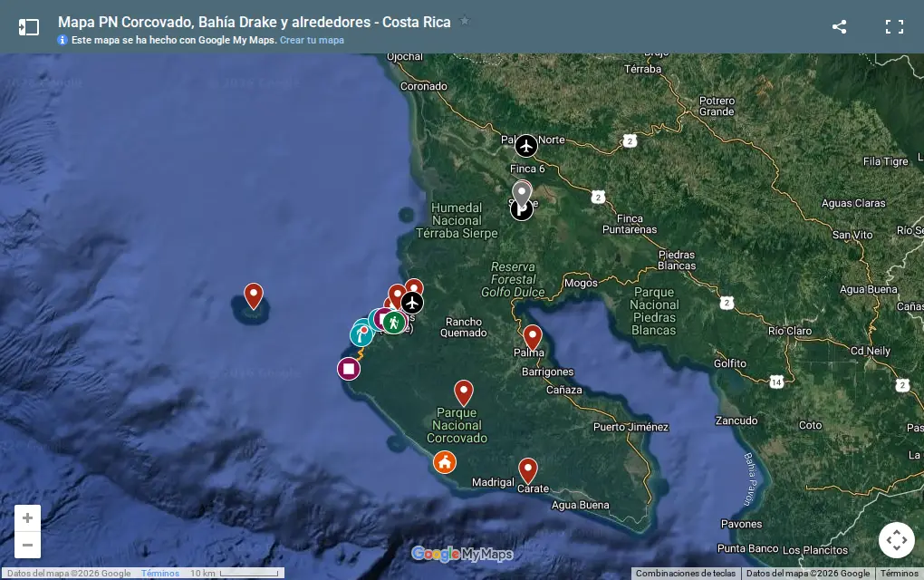Click the Google My Maps logo
Viewport: 924px width, 580px height.
(462, 554)
